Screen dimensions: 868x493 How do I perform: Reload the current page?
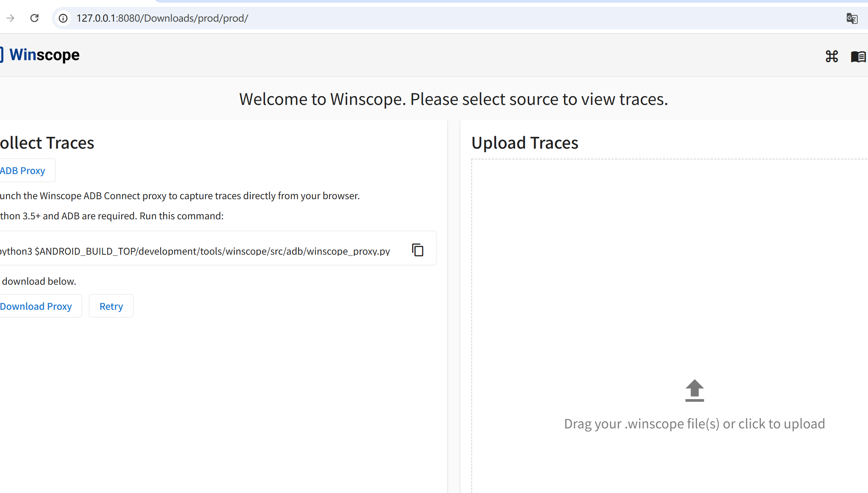click(x=34, y=18)
